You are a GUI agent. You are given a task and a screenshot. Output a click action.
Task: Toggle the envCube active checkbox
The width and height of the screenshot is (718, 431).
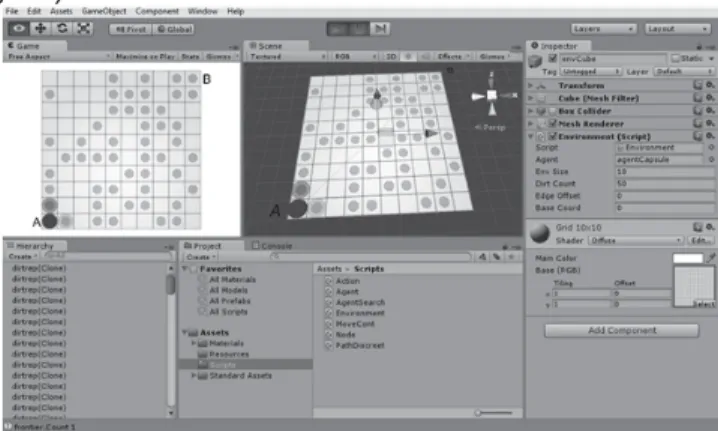pos(553,58)
